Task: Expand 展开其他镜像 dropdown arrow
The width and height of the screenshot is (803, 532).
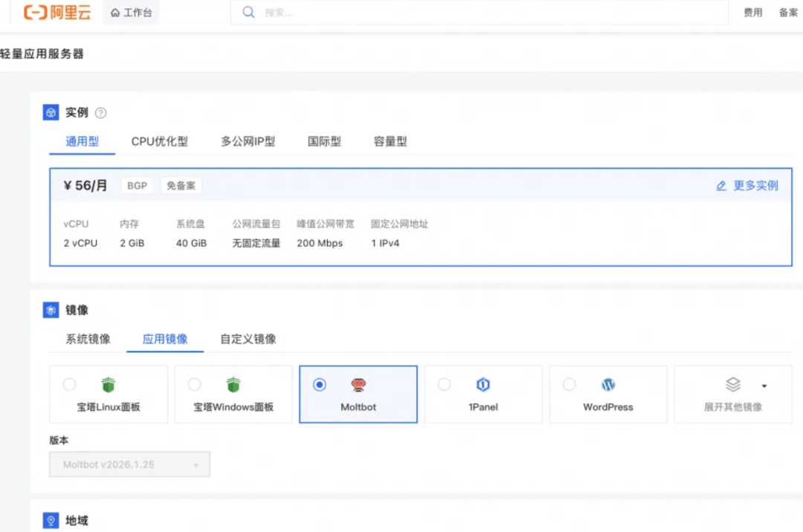Action: coord(764,386)
